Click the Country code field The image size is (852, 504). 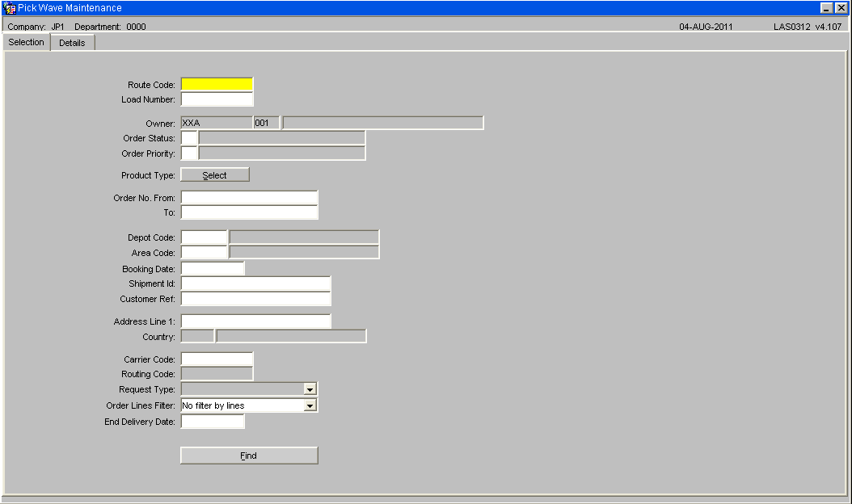coord(198,336)
